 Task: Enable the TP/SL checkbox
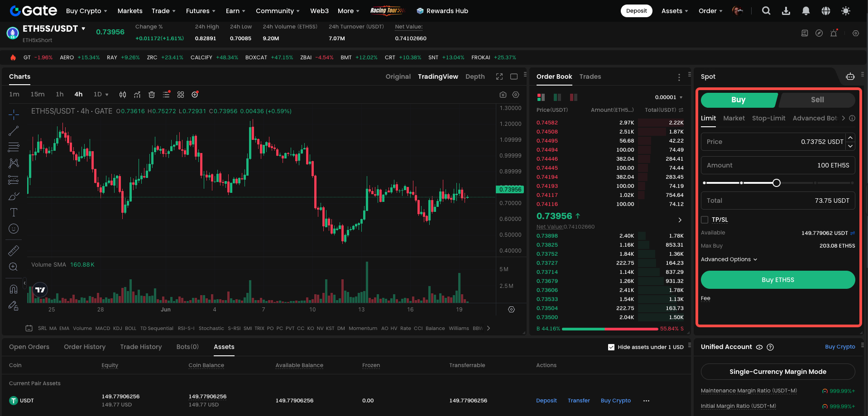[x=705, y=220]
